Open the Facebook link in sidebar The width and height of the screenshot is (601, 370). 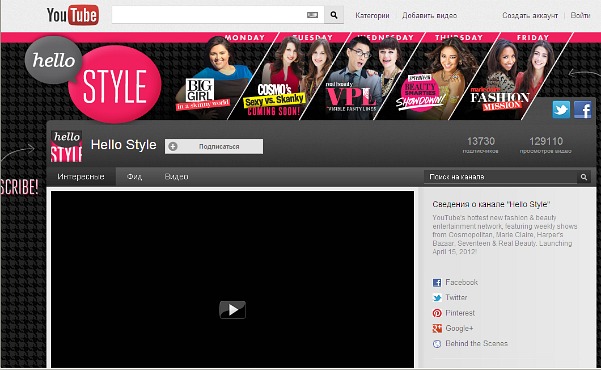[461, 282]
